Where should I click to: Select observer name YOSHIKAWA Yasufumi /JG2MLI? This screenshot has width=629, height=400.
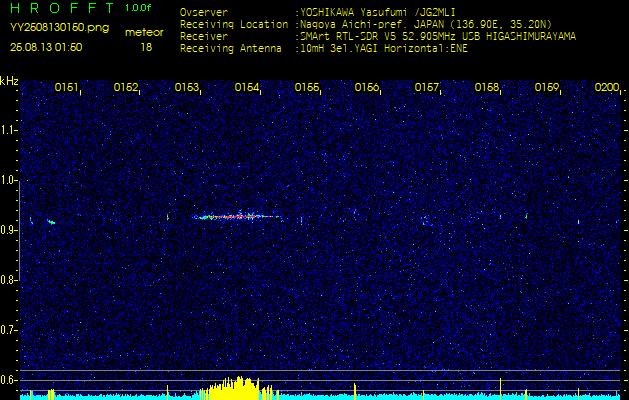(377, 13)
